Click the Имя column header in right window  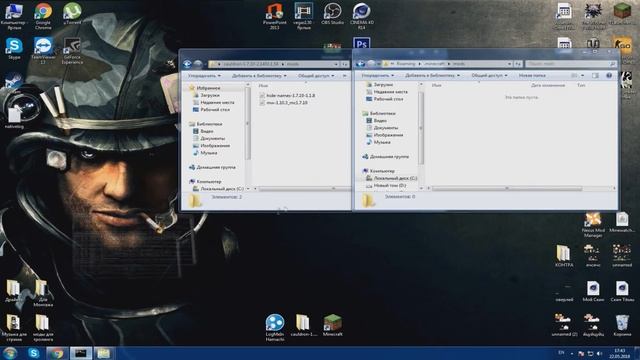coord(436,85)
